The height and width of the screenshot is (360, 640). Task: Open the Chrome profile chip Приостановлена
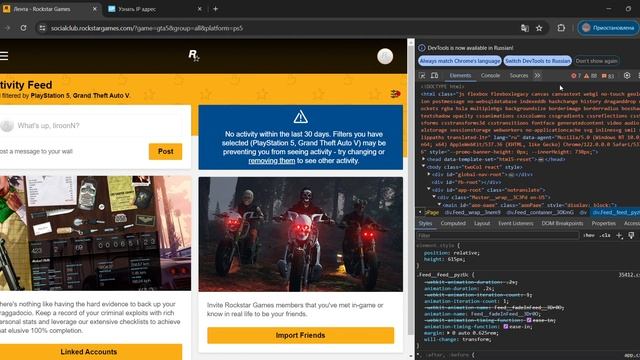pos(608,28)
